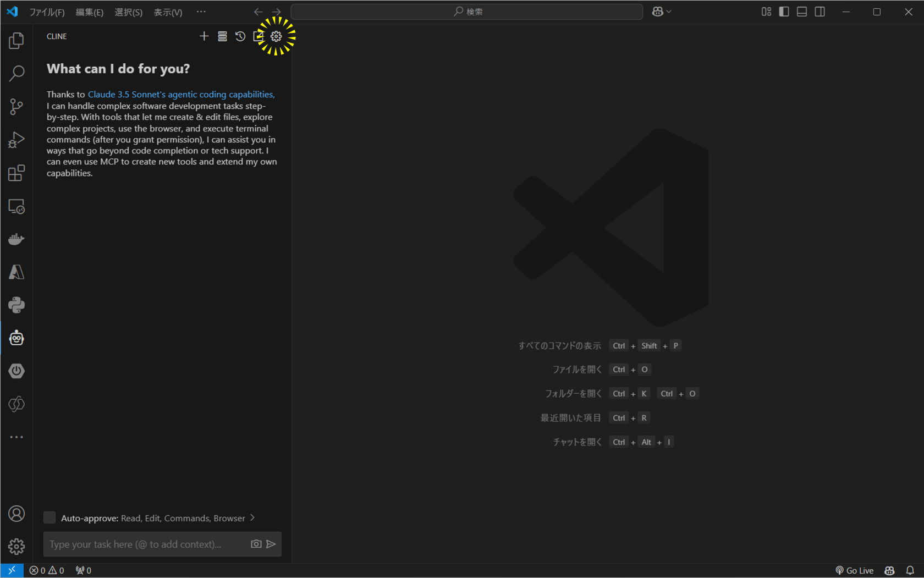This screenshot has width=924, height=578.
Task: Open the Spring Boot power-hexagon view
Action: pos(16,371)
